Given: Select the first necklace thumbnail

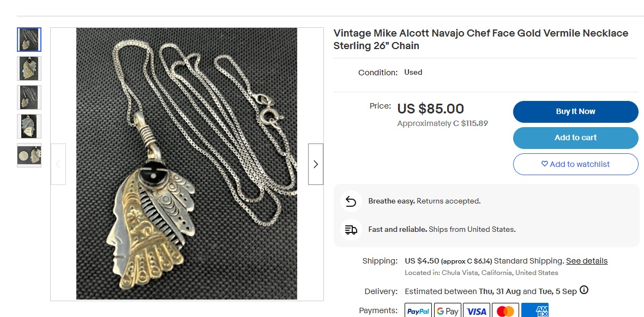Looking at the screenshot, I should [29, 39].
